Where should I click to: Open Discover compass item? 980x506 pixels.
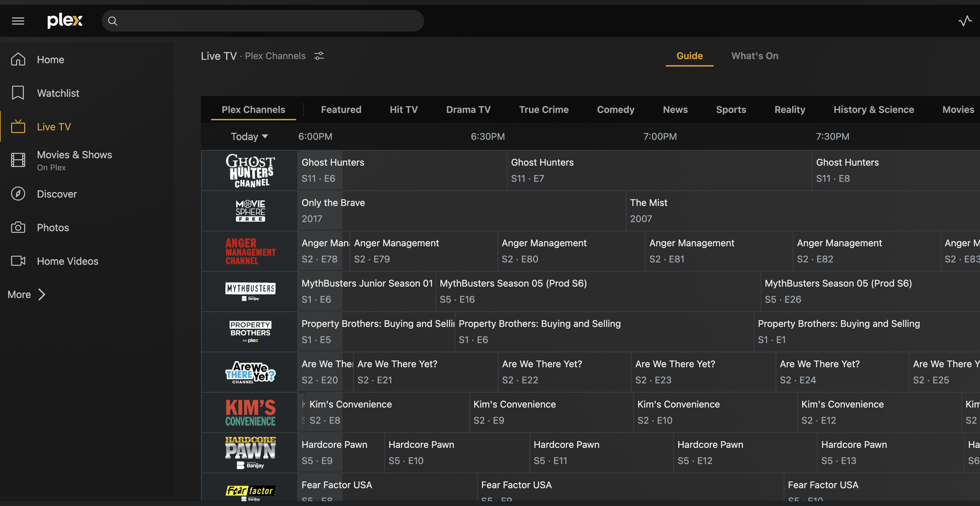[57, 194]
